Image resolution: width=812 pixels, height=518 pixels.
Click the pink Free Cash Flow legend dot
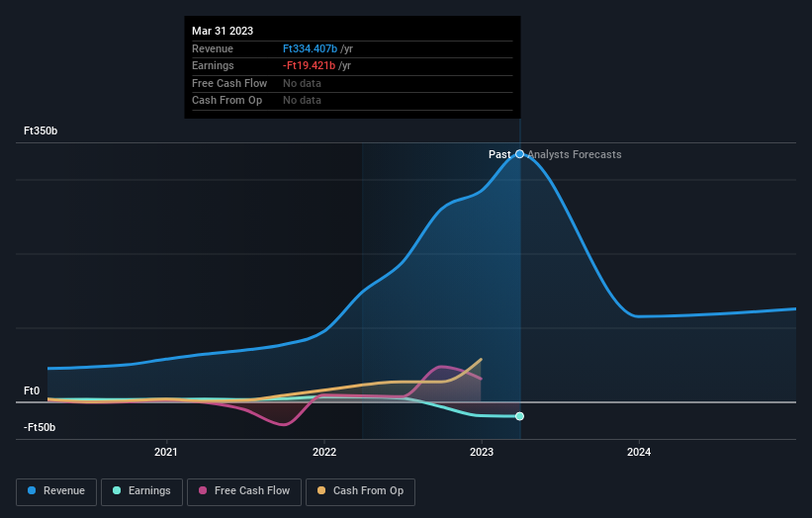point(203,490)
